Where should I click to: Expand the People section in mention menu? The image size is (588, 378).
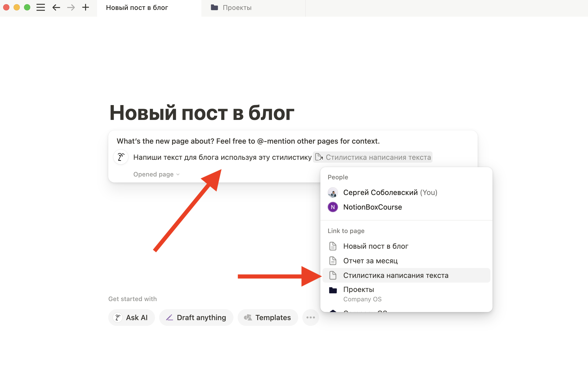click(337, 176)
